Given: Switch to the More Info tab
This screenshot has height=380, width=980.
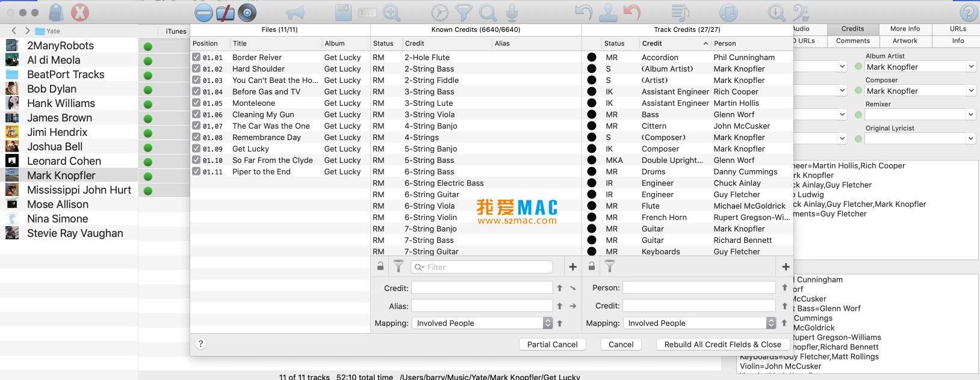Looking at the screenshot, I should click(x=905, y=29).
